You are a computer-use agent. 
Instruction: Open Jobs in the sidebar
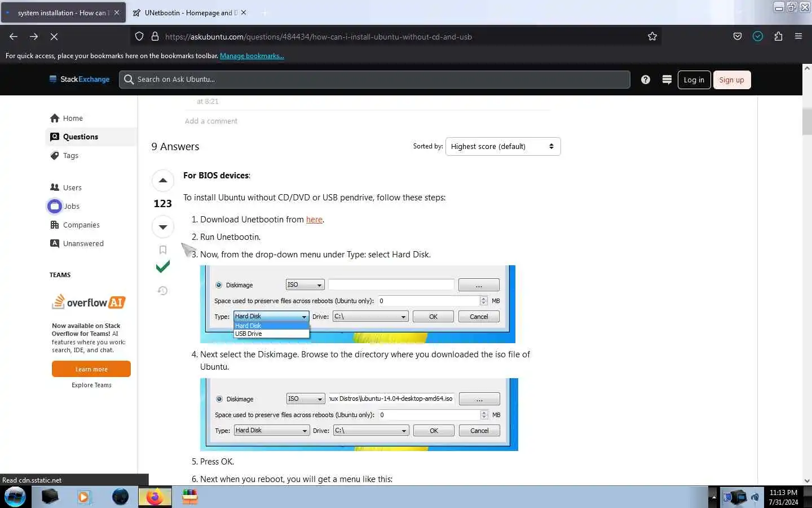72,206
